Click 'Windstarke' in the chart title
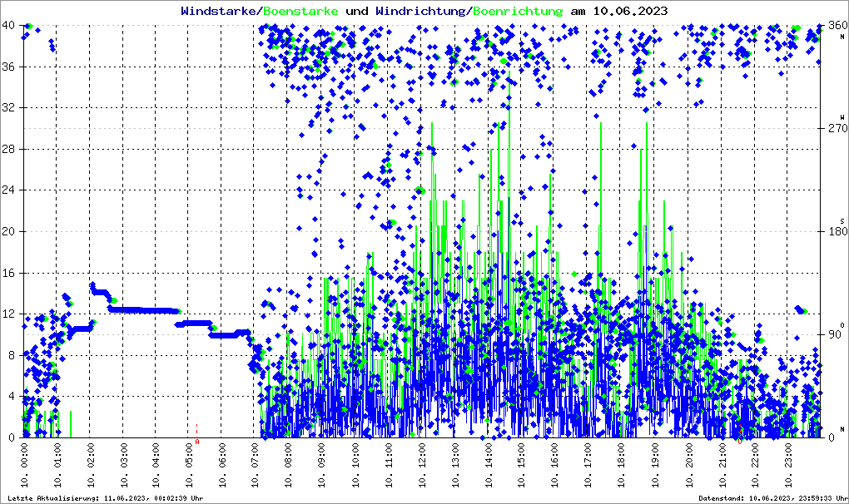Screen dimensions: 849x504 point(218,11)
